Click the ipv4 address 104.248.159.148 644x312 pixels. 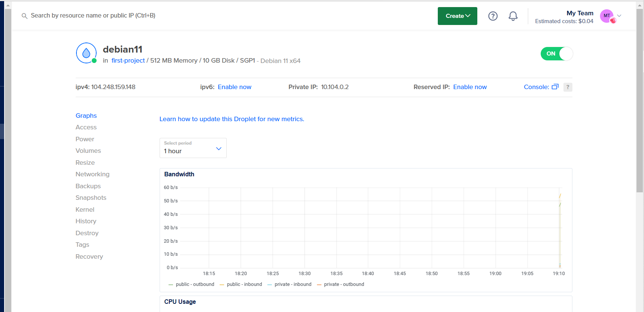113,87
